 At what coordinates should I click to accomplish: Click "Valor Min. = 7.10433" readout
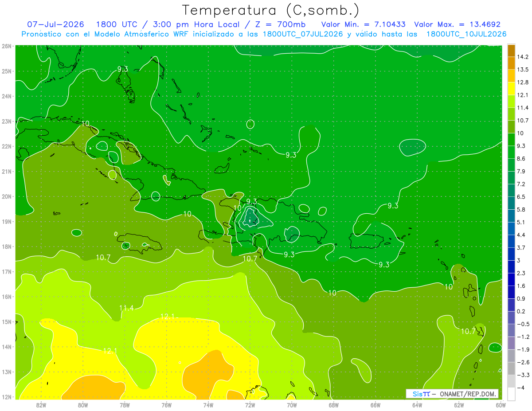point(364,24)
